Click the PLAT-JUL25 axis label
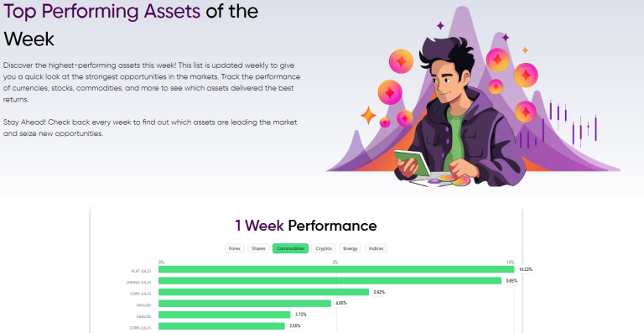The width and height of the screenshot is (644, 333). click(141, 271)
